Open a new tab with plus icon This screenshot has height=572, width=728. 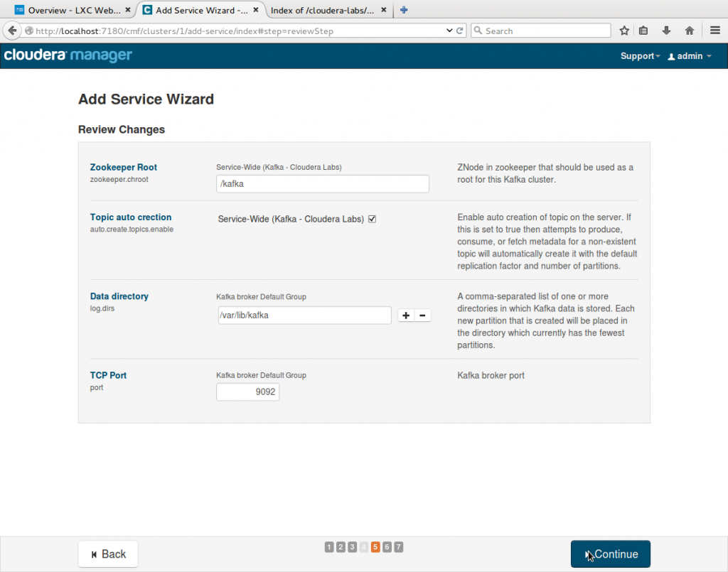click(x=404, y=10)
